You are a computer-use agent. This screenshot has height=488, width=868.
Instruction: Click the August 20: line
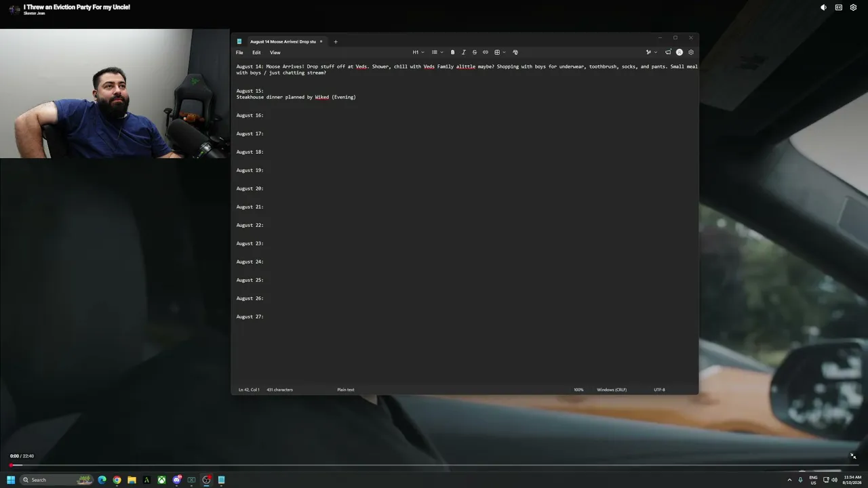pyautogui.click(x=250, y=188)
